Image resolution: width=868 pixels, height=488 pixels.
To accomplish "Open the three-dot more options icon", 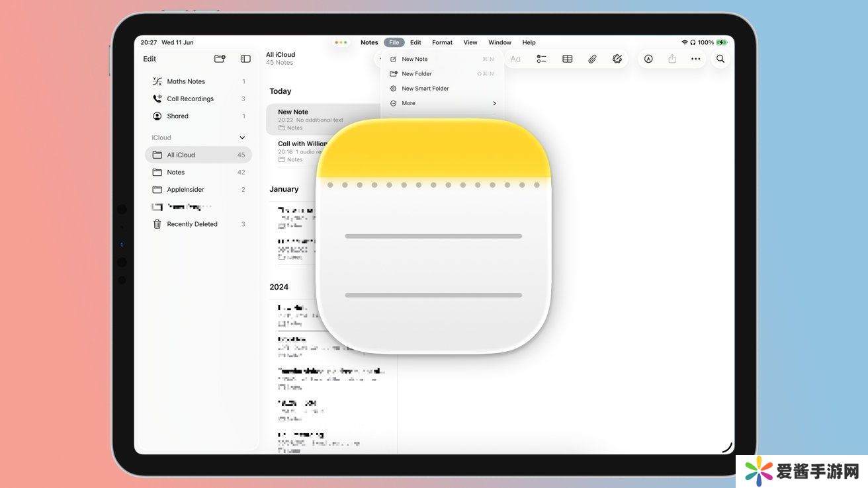I will coord(695,59).
